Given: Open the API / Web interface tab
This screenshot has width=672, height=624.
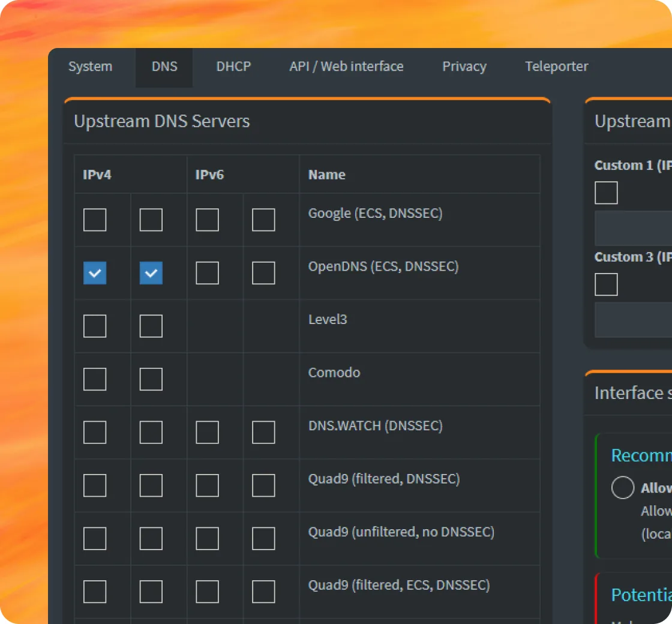Looking at the screenshot, I should pyautogui.click(x=346, y=67).
